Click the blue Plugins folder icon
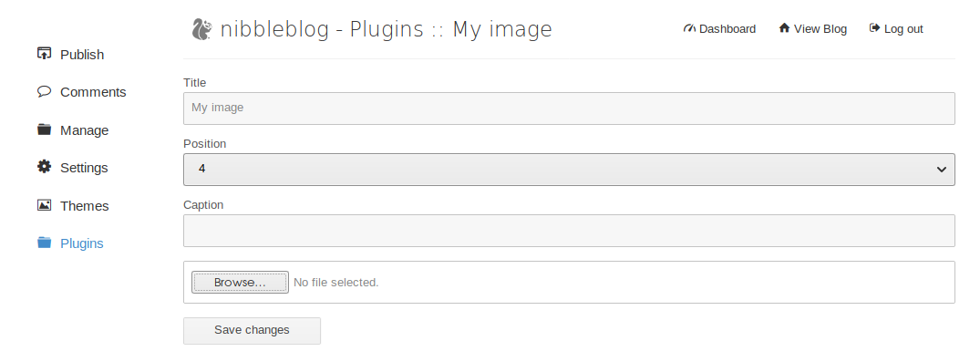 tap(44, 243)
